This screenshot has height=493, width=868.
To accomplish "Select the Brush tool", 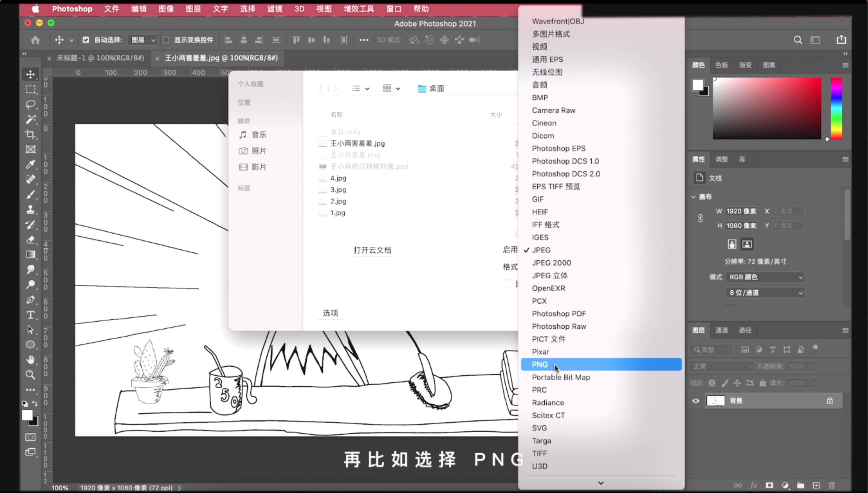I will 31,194.
